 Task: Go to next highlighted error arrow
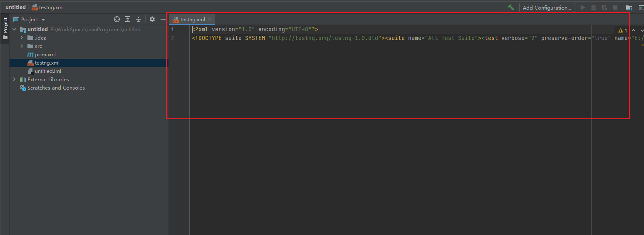click(642, 30)
